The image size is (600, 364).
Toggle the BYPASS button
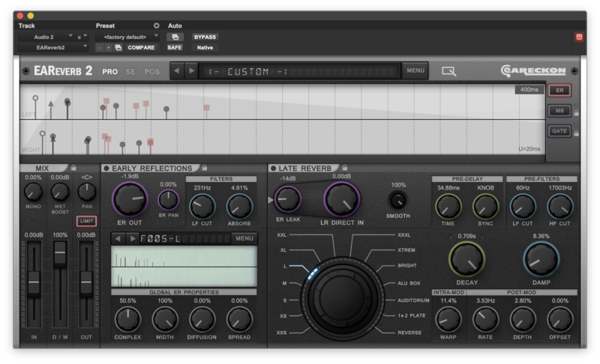point(204,36)
